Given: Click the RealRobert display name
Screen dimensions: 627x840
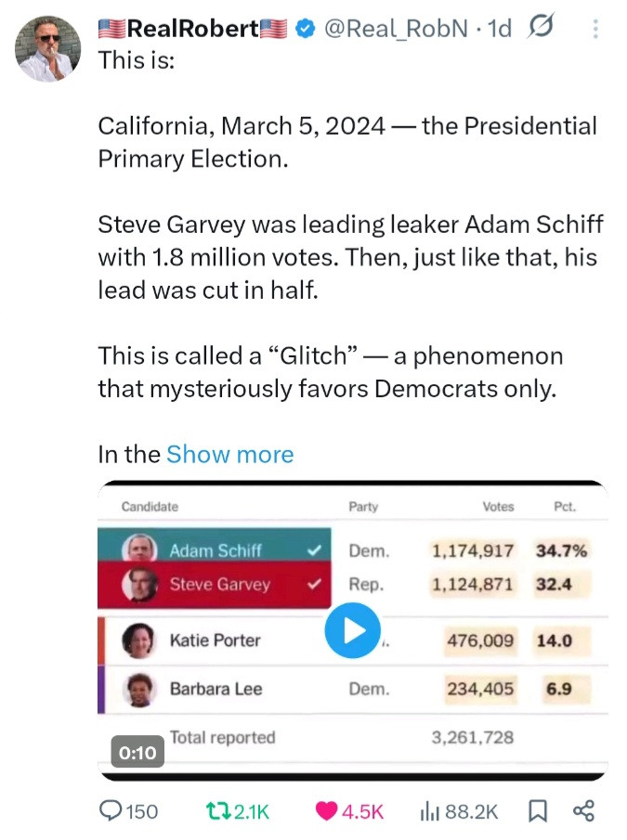Looking at the screenshot, I should [192, 29].
